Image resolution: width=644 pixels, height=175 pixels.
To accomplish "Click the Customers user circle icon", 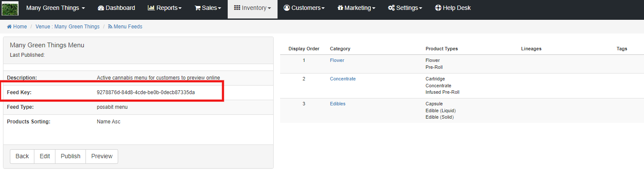I will click(x=287, y=8).
